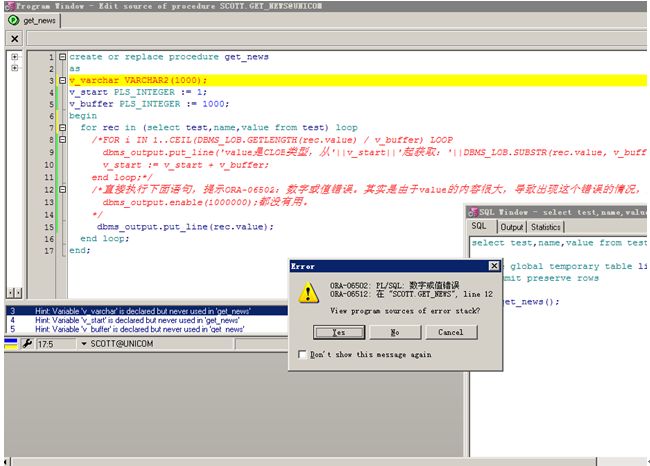Close the Error dialog with X button
Viewport: 650px width, 466px height.
[x=494, y=266]
